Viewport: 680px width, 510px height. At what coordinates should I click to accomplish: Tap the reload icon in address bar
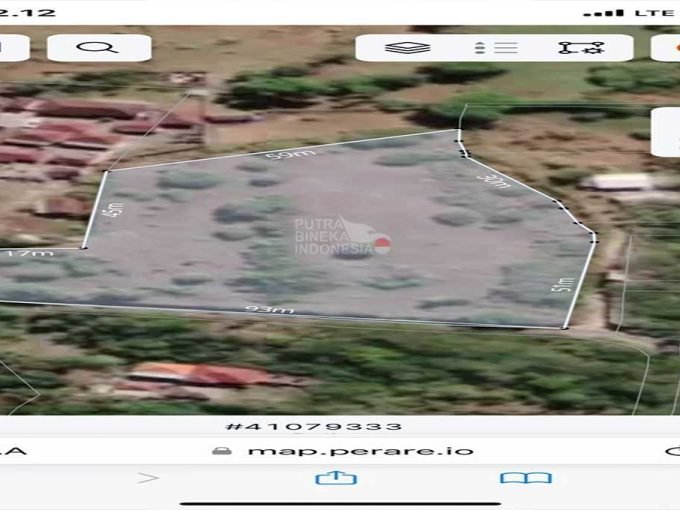click(671, 450)
